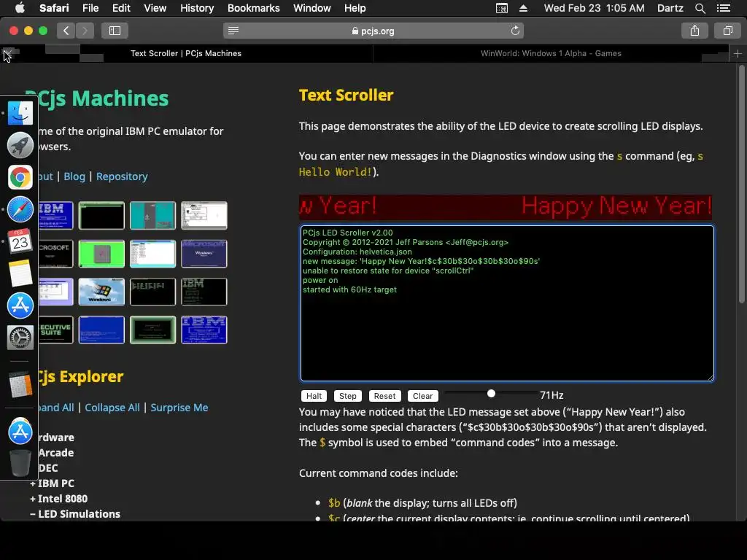This screenshot has width=747, height=560.
Task: Switch to WinWorld Windows 1 Alpha tab
Action: pyautogui.click(x=551, y=53)
